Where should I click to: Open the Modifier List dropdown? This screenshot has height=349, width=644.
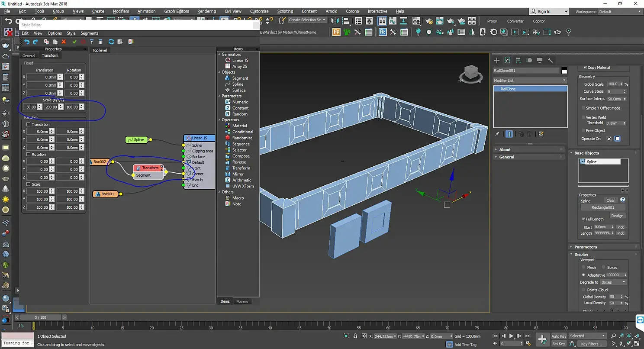530,81
